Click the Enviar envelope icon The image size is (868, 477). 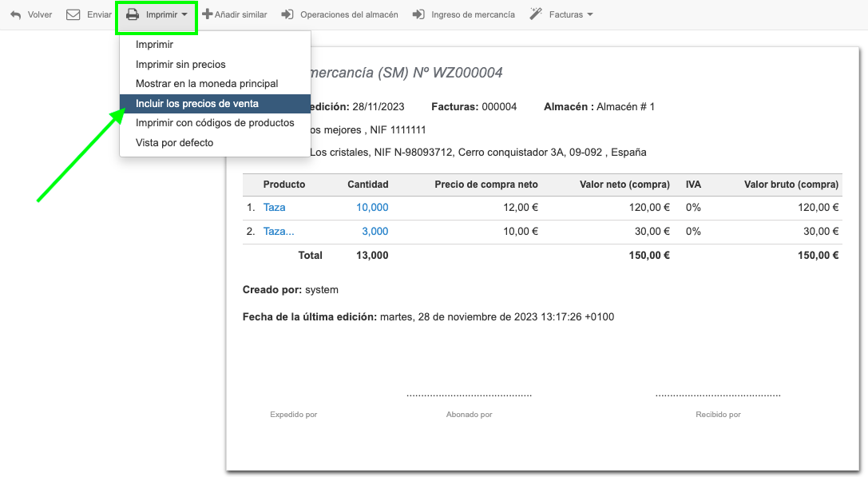click(73, 14)
